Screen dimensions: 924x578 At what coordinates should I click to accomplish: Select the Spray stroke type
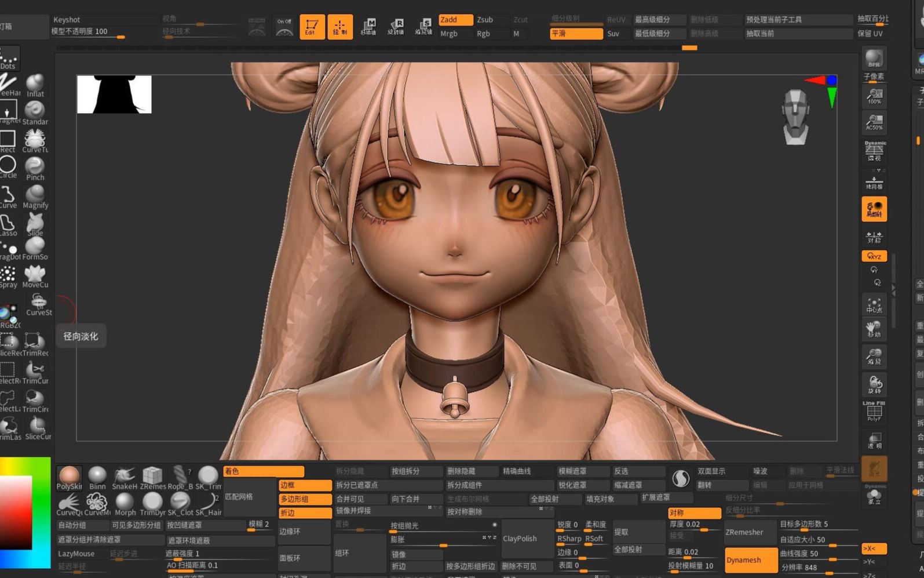click(8, 277)
